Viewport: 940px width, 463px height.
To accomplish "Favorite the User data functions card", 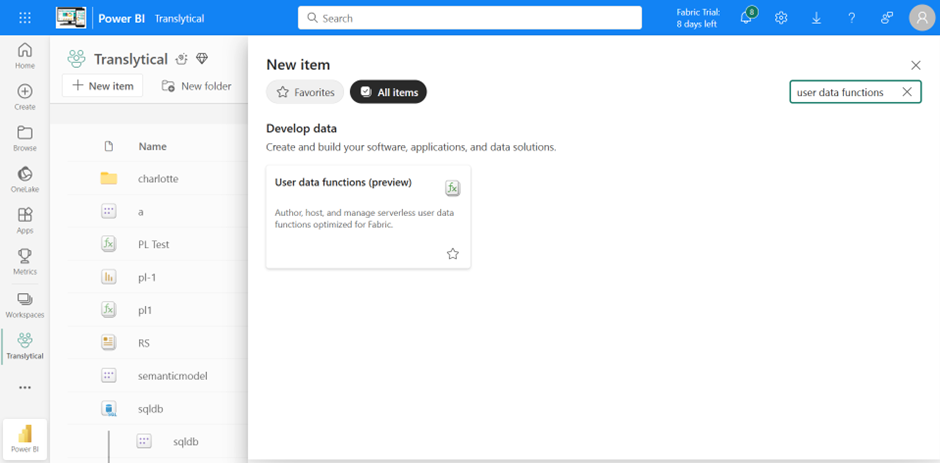I will coord(452,254).
